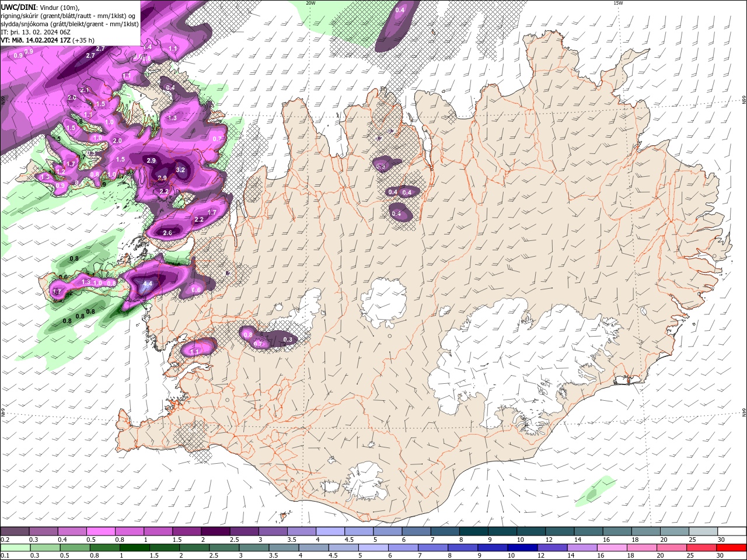This screenshot has width=747, height=560.
Task: Click the 3.2 snowfall value label
Action: point(180,170)
